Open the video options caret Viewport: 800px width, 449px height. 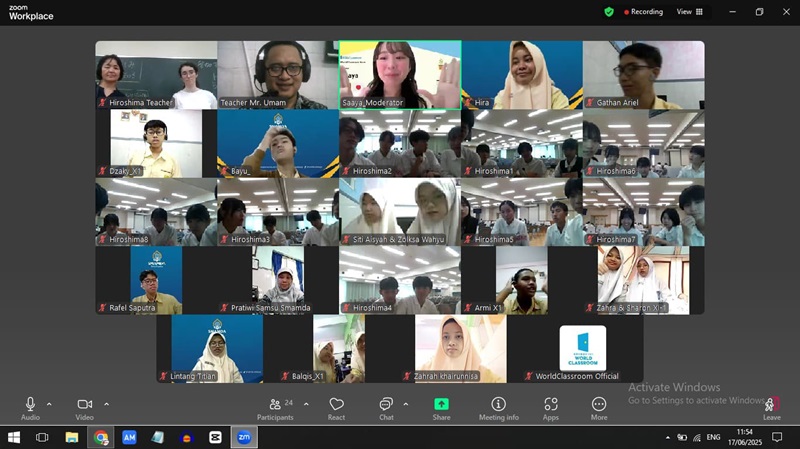(106, 404)
